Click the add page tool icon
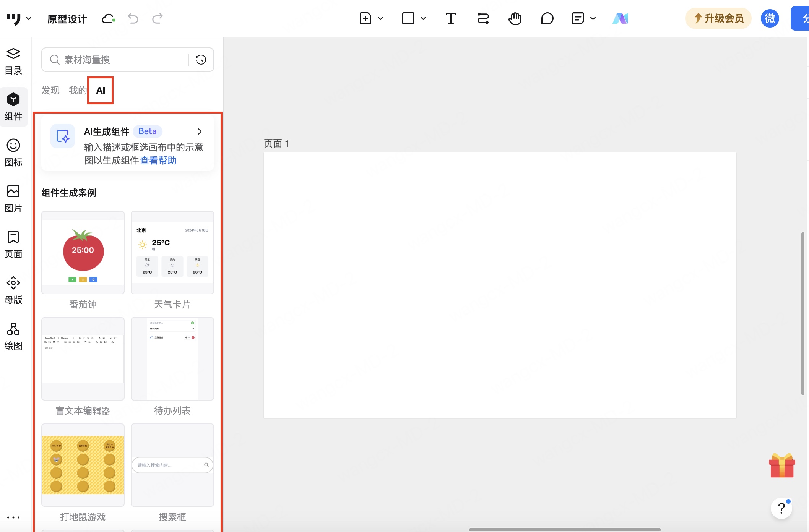The width and height of the screenshot is (809, 532). [366, 18]
